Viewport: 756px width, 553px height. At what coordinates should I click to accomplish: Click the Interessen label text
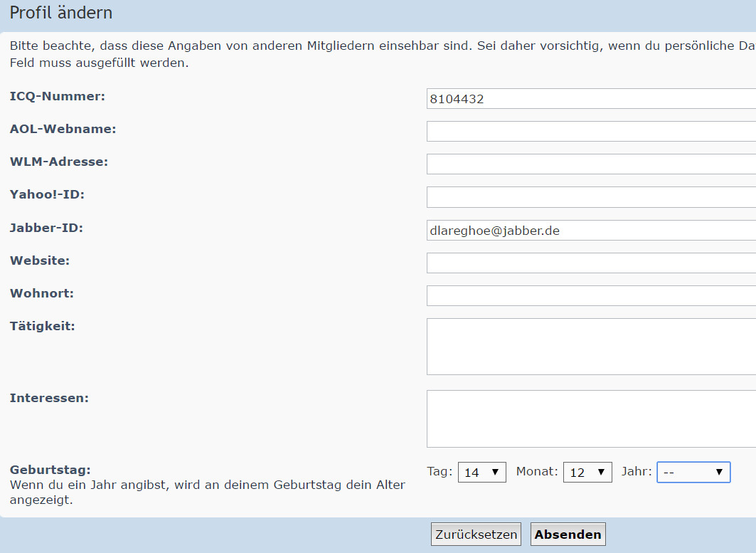[x=49, y=398]
